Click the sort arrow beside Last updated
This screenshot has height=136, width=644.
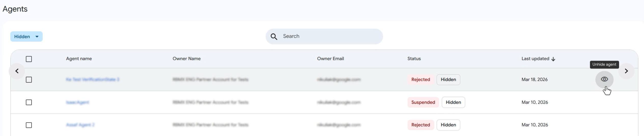553,59
